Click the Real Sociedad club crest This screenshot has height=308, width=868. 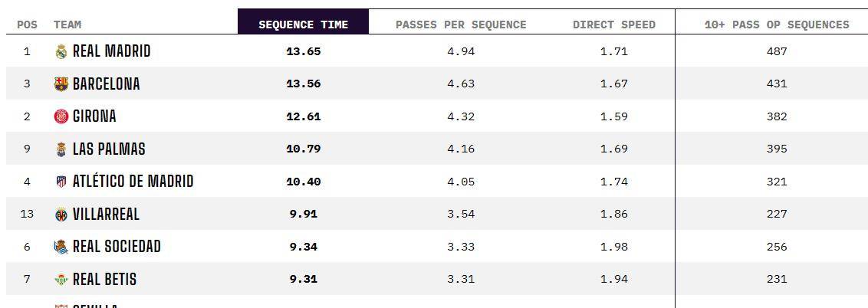tap(61, 247)
